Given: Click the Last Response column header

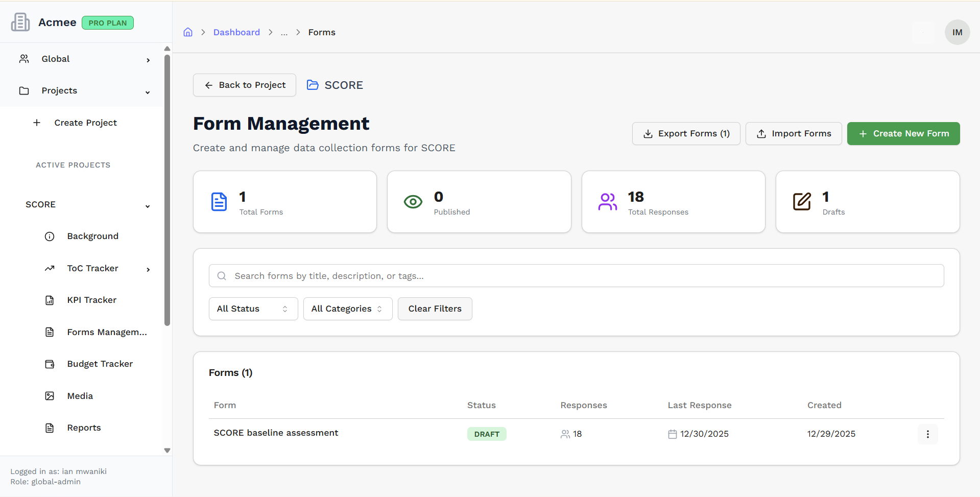Looking at the screenshot, I should click(700, 405).
